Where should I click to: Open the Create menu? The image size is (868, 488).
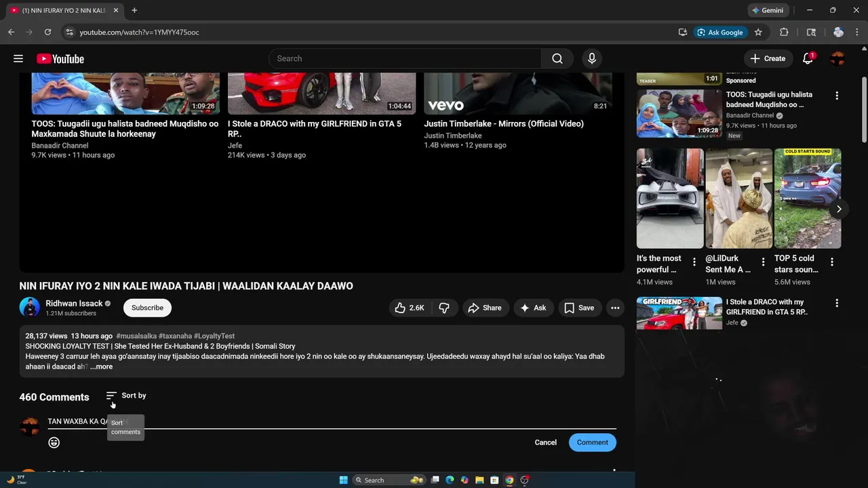click(768, 59)
